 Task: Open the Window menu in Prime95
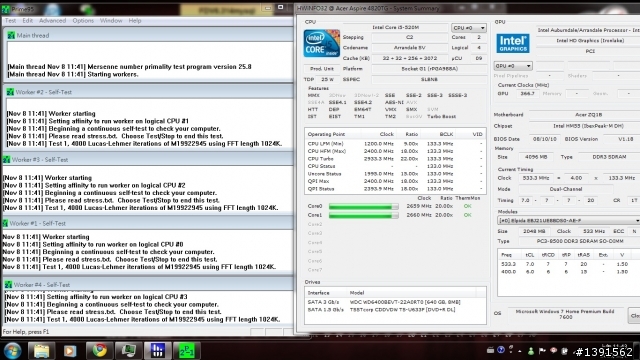[111, 20]
